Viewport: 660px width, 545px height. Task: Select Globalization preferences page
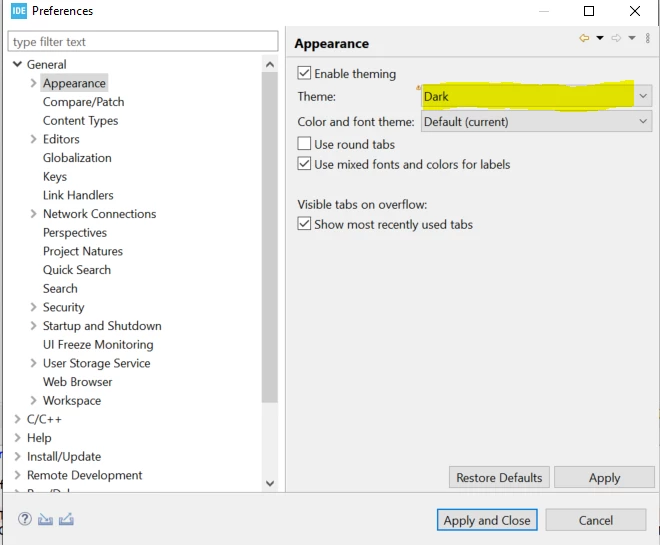point(77,158)
